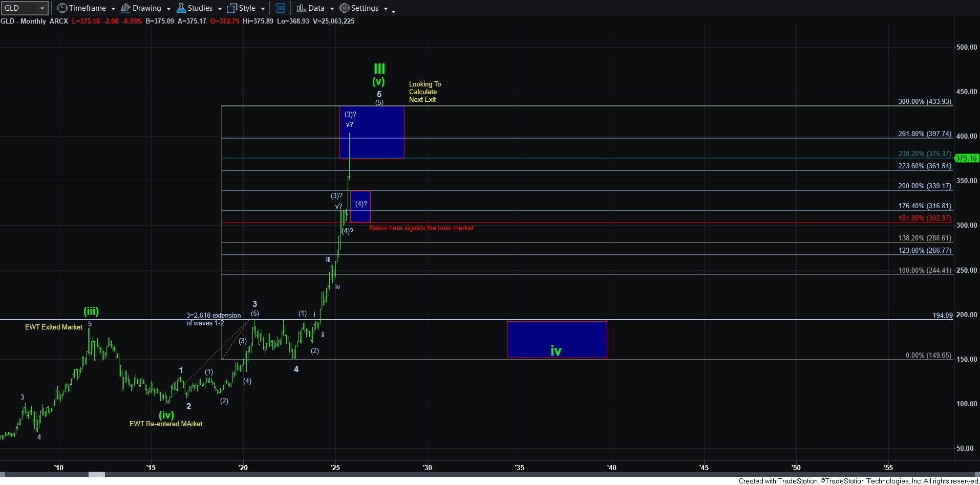Open toolbar overflow arrow after Settings
Image resolution: width=980 pixels, height=485 pixels.
[x=393, y=11]
